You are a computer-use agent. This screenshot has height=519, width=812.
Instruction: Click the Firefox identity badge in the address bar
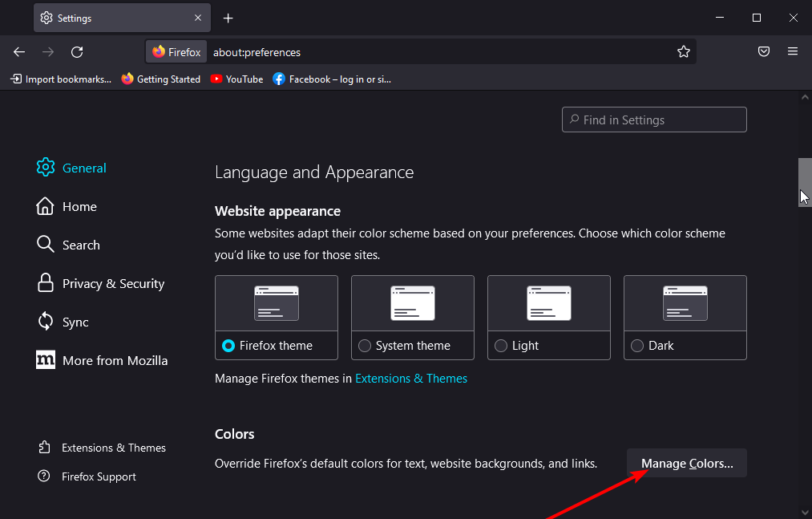(x=176, y=52)
